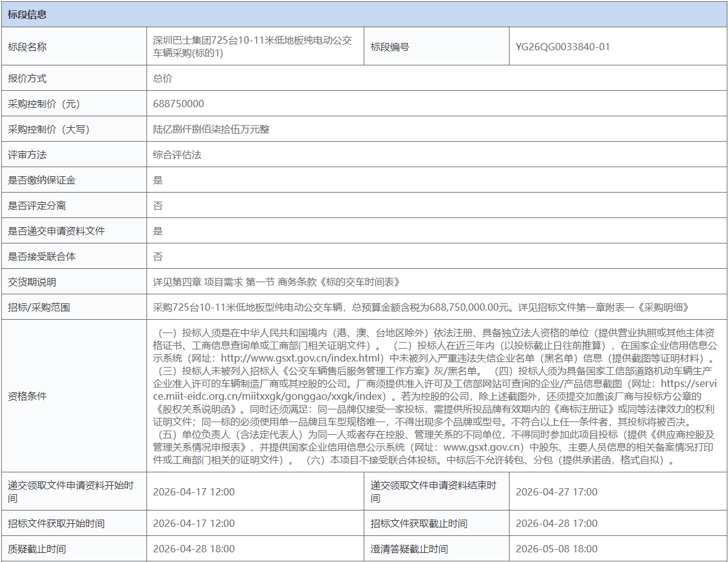Screen dimensions: 728x562
Task: Click 否 beside 是否接受联合体
Action: pyautogui.click(x=156, y=256)
